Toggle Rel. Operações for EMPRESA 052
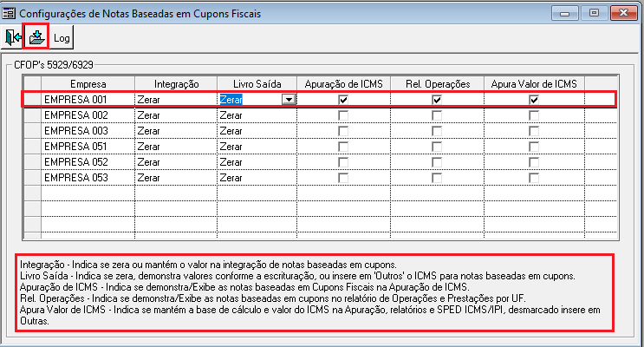The height and width of the screenshot is (347, 644). pos(437,162)
